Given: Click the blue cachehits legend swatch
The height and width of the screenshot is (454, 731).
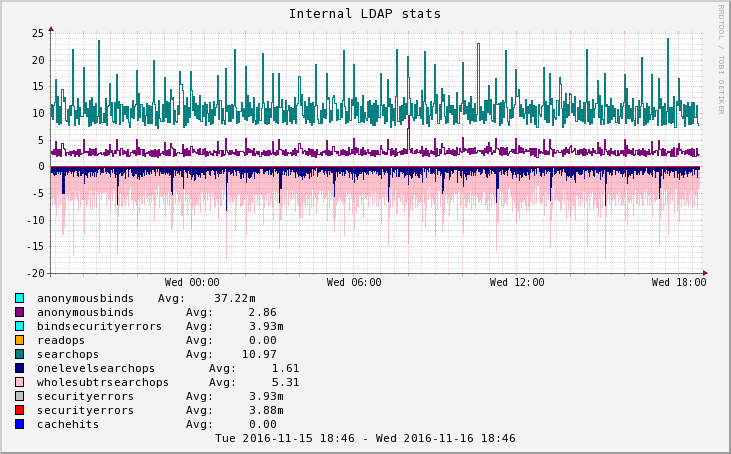Looking at the screenshot, I should pos(19,424).
